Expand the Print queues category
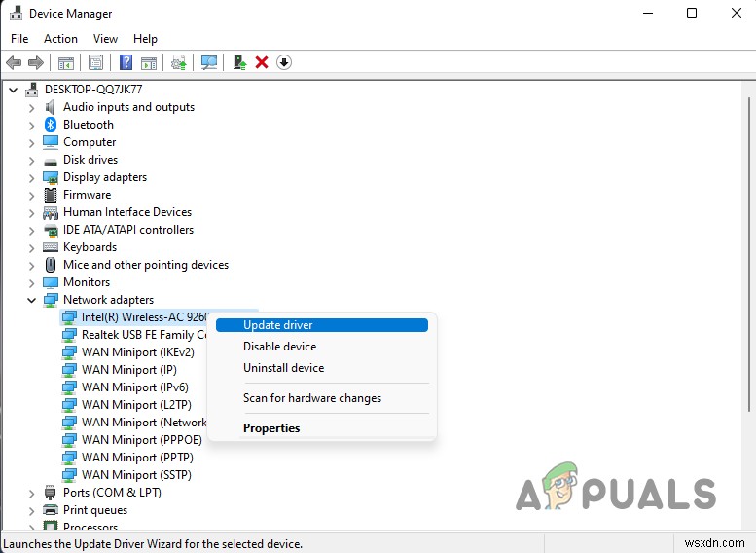Image resolution: width=756 pixels, height=553 pixels. click(32, 510)
